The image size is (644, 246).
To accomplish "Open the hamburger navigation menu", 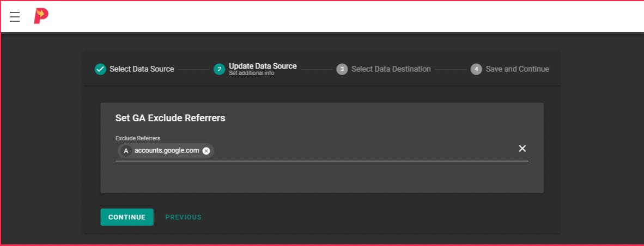I will pos(15,17).
